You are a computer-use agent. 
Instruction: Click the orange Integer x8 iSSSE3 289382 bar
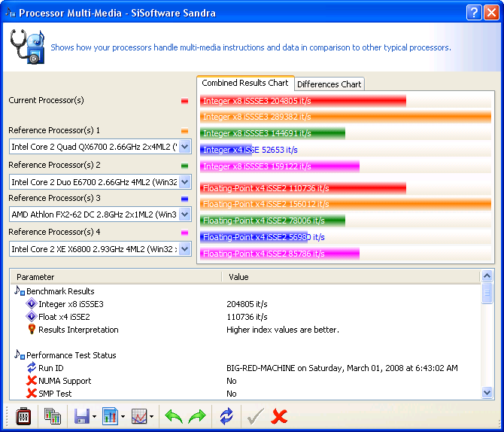(x=345, y=117)
